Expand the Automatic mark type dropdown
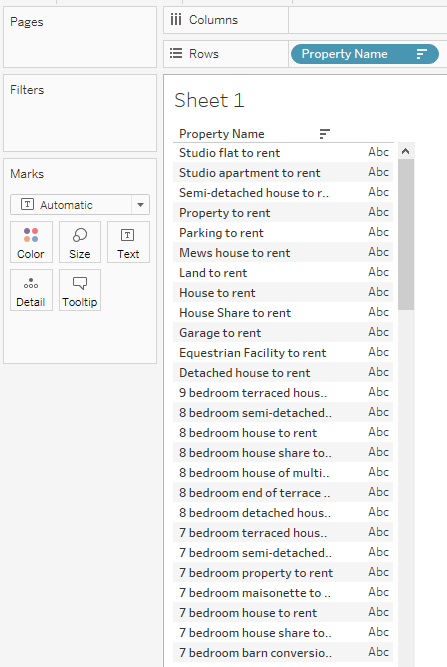This screenshot has width=447, height=667. pos(140,205)
